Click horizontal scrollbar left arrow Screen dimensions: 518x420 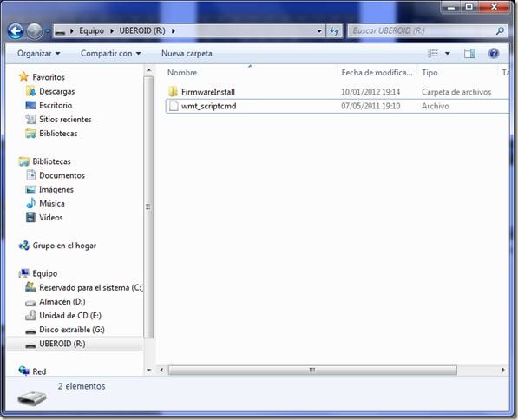pos(161,370)
